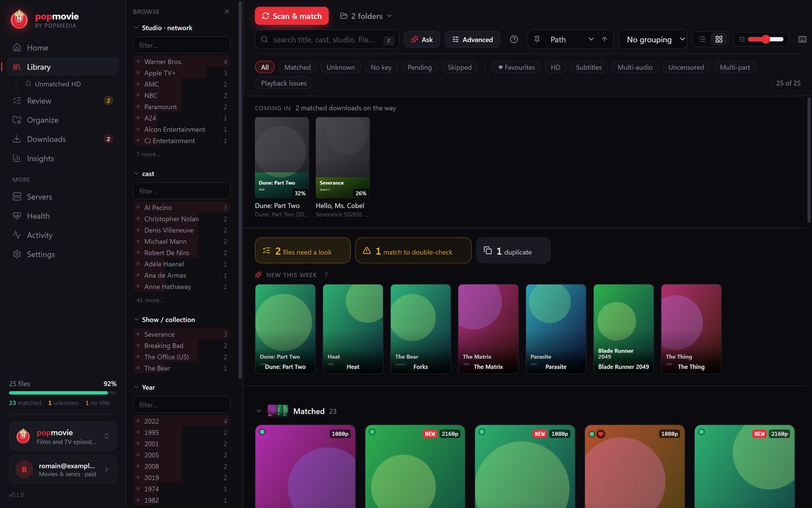Select the Unknown status tab
This screenshot has width=812, height=508.
[341, 67]
